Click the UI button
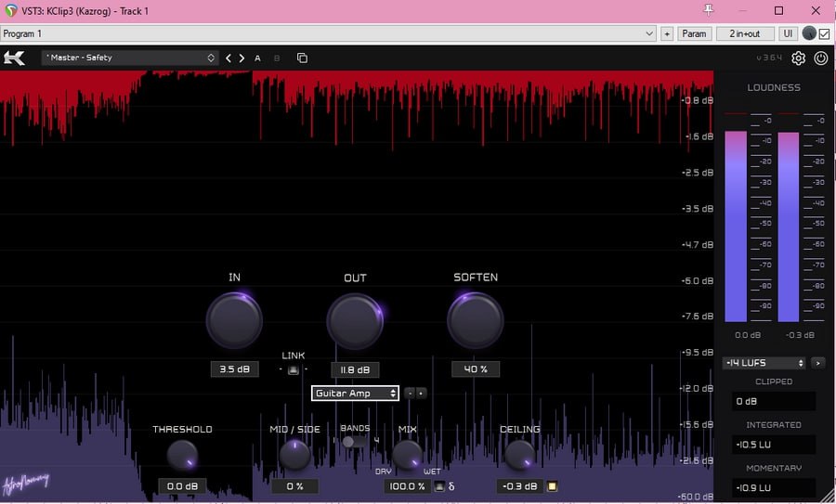Image resolution: width=836 pixels, height=504 pixels. (788, 33)
